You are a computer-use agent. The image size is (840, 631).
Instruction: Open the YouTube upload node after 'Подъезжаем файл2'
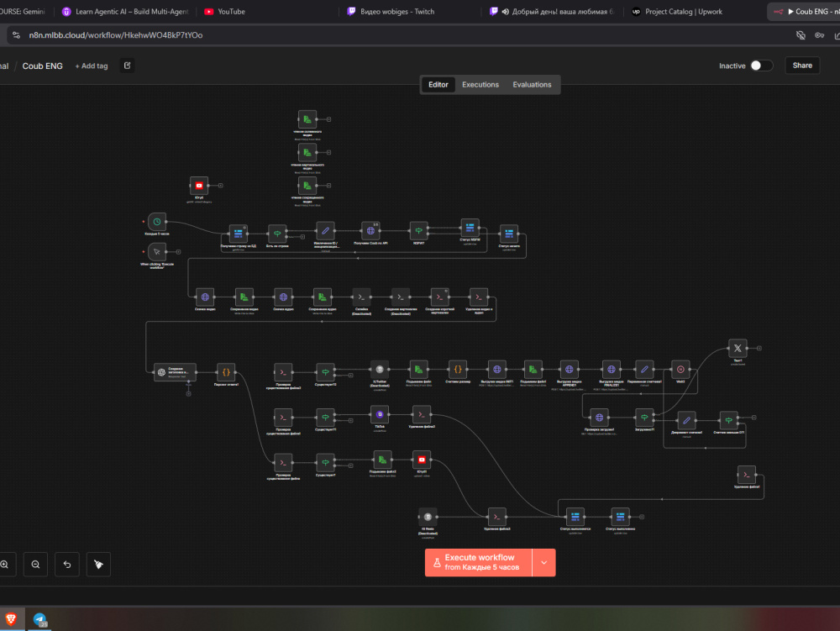coord(423,460)
